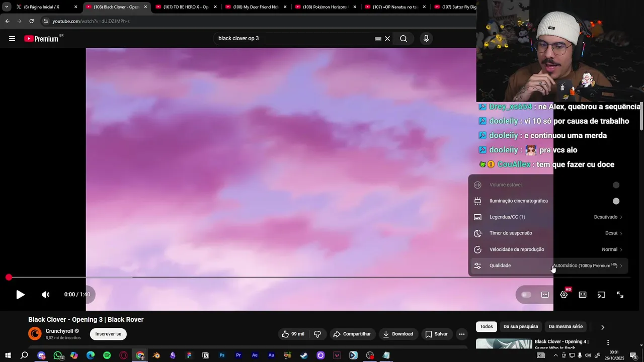
Task: Open the YouTube guide hamburger menu
Action: tap(12, 39)
